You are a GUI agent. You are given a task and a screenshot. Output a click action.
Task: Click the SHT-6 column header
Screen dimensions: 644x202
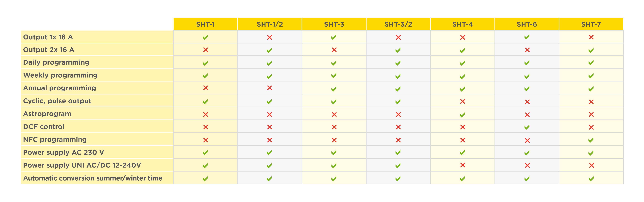[x=527, y=24]
